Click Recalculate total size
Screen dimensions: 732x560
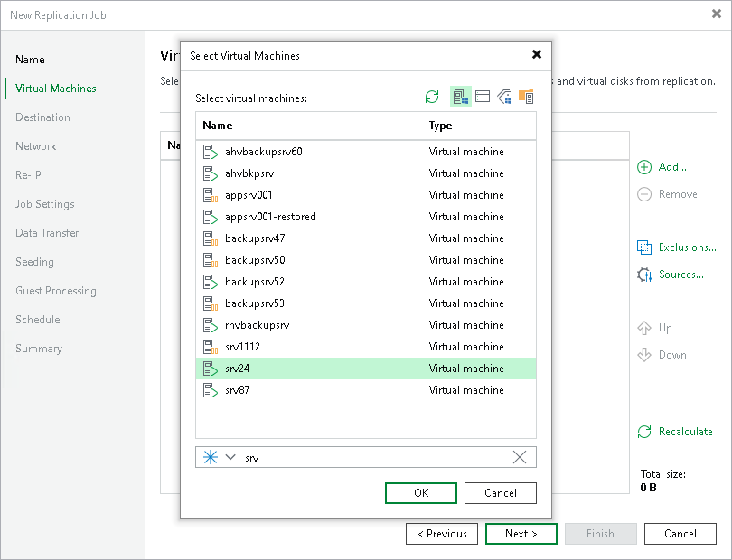[675, 432]
